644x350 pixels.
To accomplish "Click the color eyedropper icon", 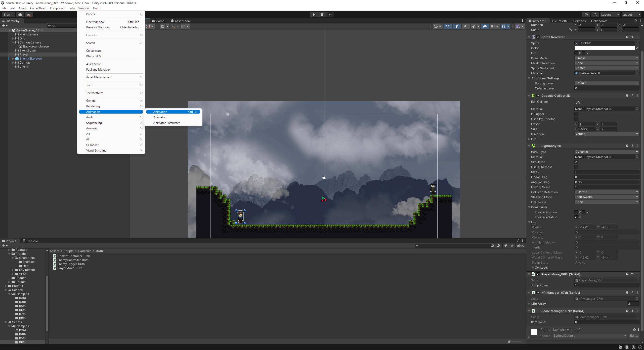I will (x=637, y=48).
